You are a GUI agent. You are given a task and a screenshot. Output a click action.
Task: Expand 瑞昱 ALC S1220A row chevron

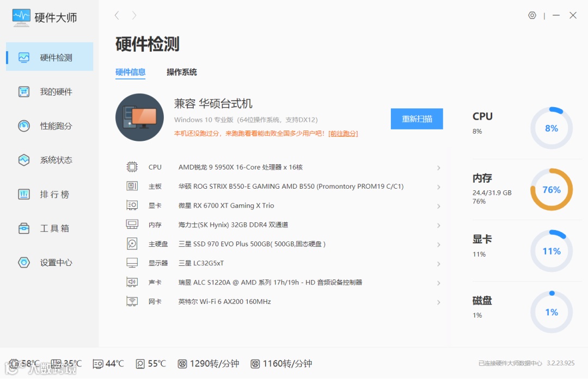pos(438,283)
